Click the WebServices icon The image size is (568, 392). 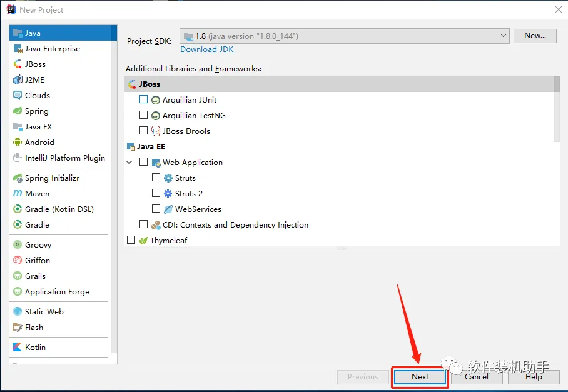(168, 209)
